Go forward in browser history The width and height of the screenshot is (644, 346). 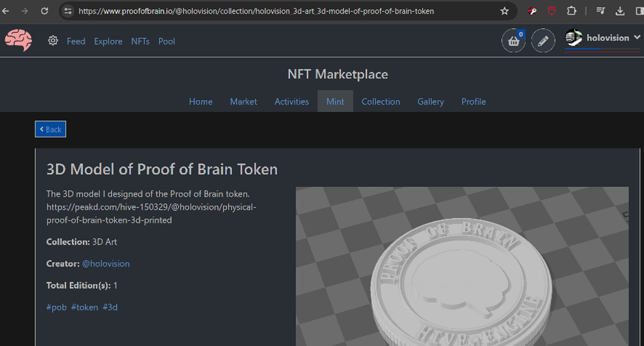point(25,11)
